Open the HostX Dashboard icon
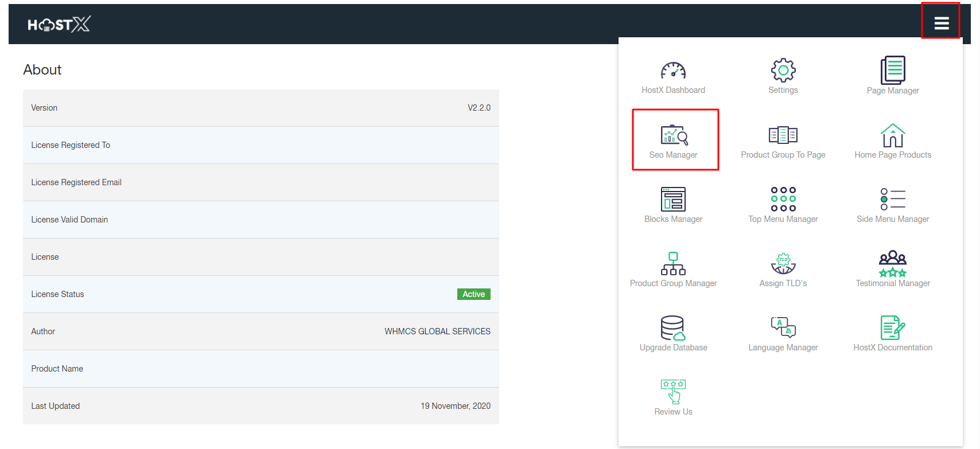This screenshot has height=449, width=980. coord(673,71)
